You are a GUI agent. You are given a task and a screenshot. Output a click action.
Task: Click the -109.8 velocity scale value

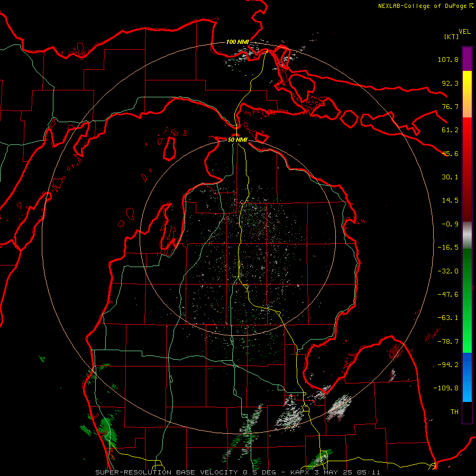point(446,388)
